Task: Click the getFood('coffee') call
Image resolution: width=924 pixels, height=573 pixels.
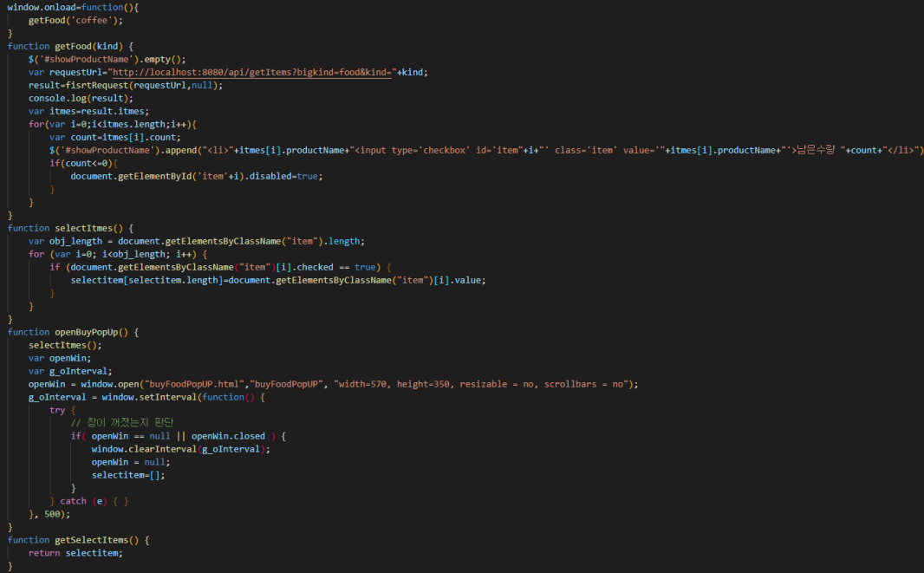Action: click(x=75, y=20)
